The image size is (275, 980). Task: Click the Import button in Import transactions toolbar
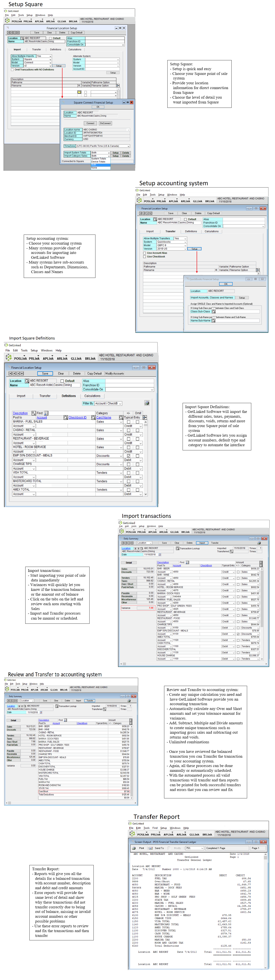point(202,543)
